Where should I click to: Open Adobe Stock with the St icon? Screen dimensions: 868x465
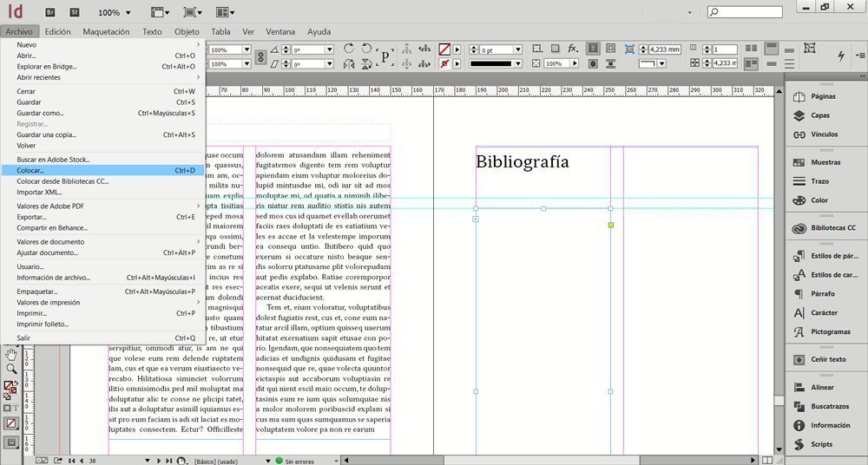[74, 12]
